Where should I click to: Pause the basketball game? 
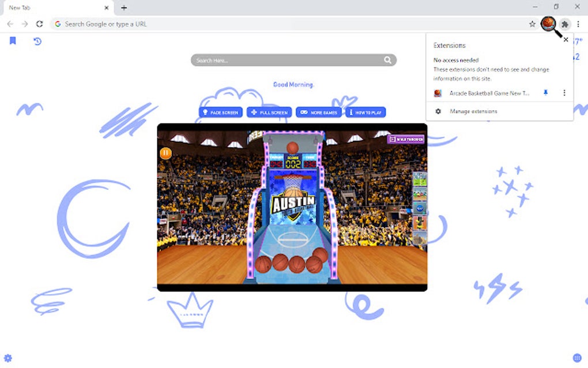(x=165, y=152)
